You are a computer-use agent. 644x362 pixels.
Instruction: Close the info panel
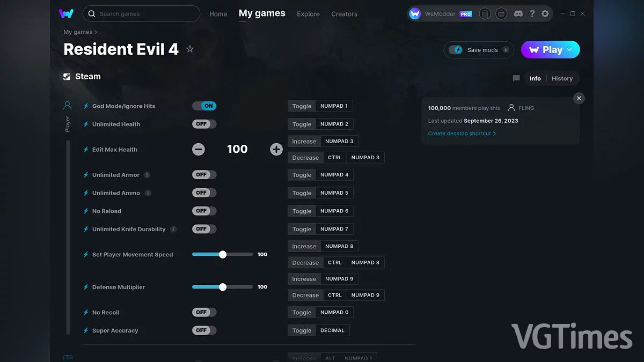[x=579, y=98]
